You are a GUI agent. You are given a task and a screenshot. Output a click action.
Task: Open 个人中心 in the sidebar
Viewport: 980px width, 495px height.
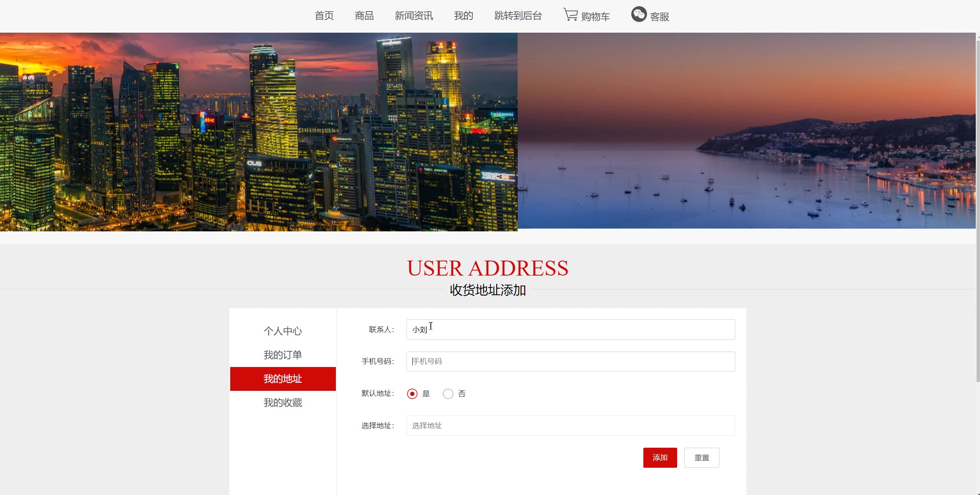(283, 331)
